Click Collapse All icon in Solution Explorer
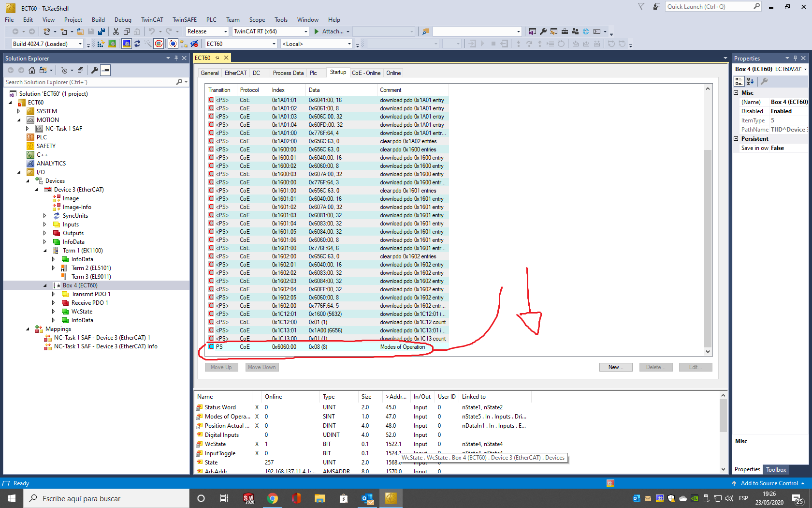812x508 pixels. [x=80, y=70]
